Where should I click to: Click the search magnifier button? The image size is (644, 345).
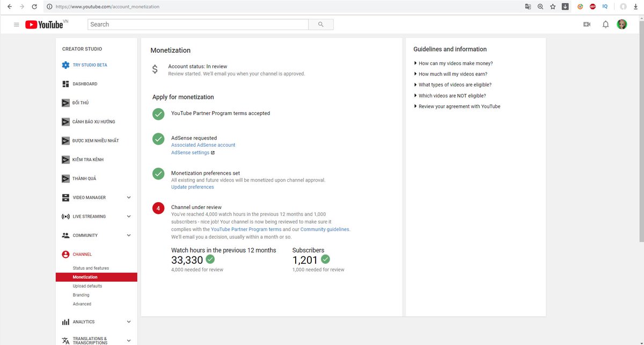[x=321, y=24]
